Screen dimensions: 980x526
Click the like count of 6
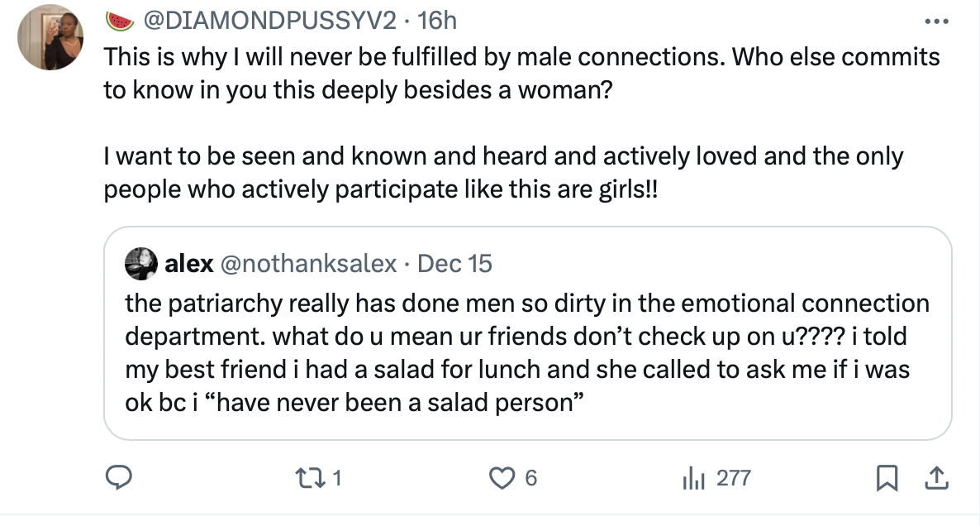tap(530, 479)
